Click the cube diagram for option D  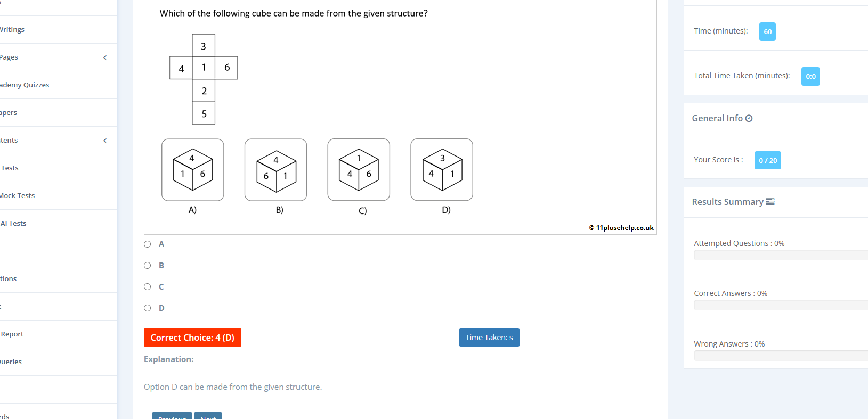pos(441,170)
